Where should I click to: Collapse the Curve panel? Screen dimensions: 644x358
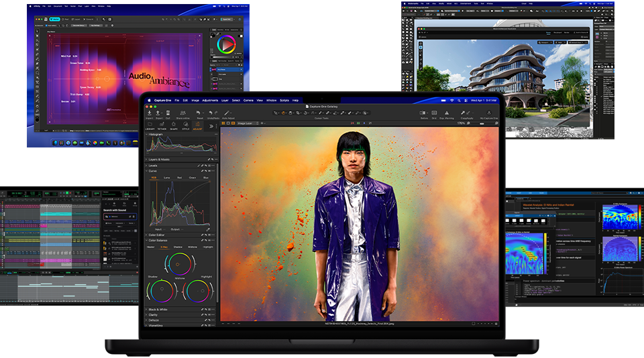pos(147,171)
